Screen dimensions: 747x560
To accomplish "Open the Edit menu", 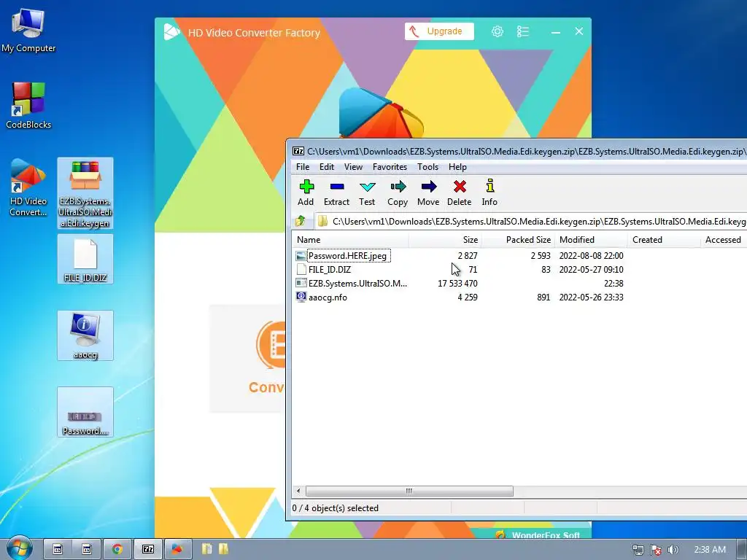I will click(327, 167).
